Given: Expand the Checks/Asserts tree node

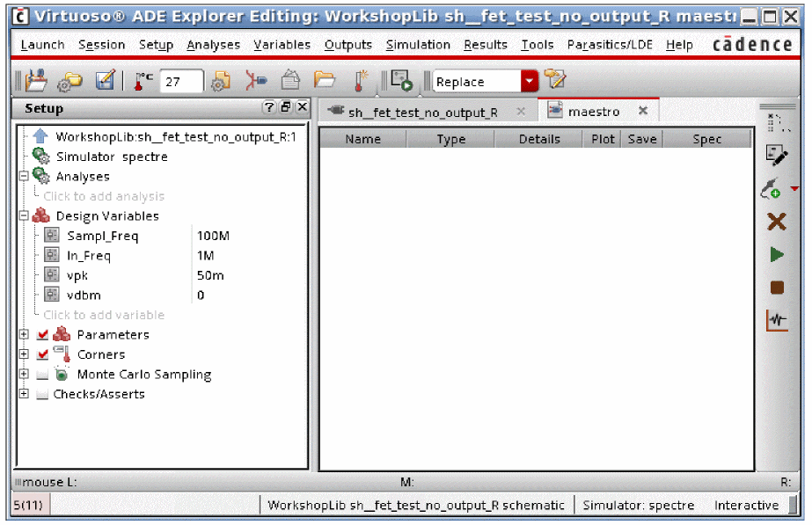Looking at the screenshot, I should [24, 393].
